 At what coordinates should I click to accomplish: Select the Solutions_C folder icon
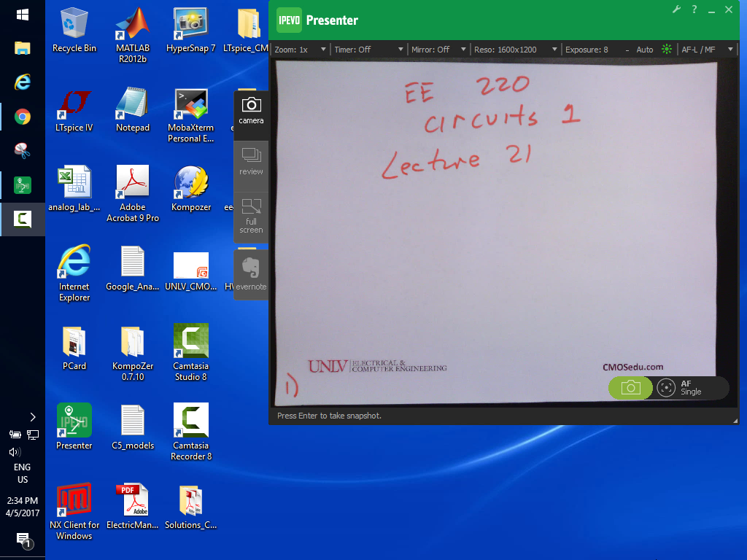tap(190, 507)
